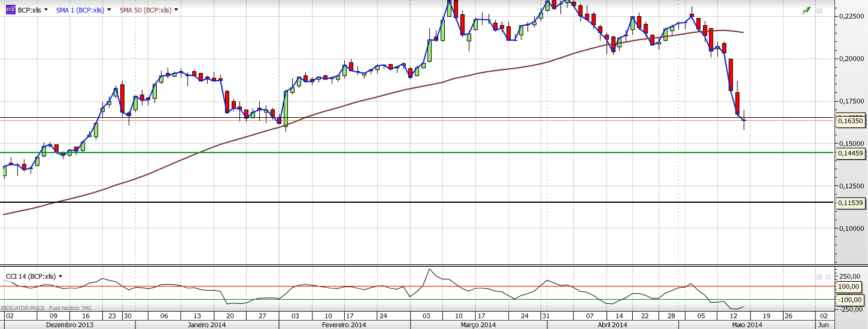Image resolution: width=868 pixels, height=329 pixels.
Task: Click the -250,00 CCI scale value
Action: coord(851,309)
